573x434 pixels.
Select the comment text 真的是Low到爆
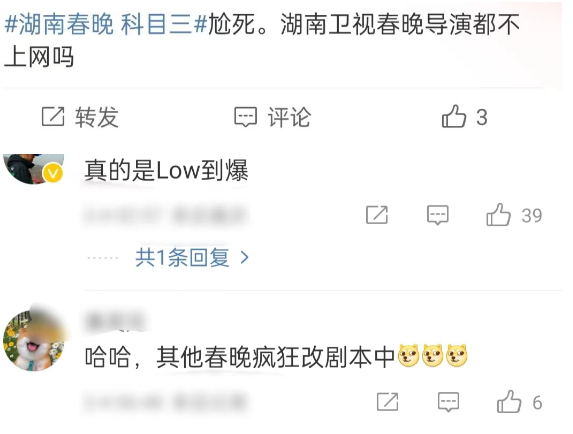[x=166, y=170]
